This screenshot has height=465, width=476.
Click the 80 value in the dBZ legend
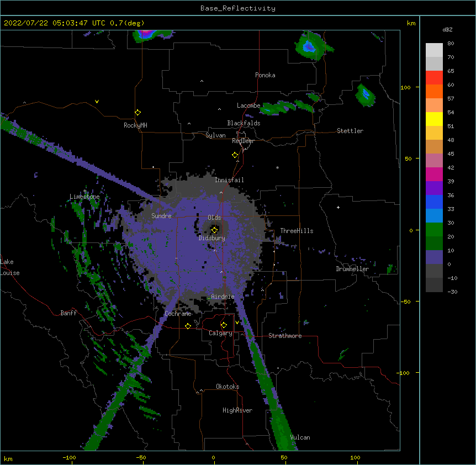click(x=451, y=44)
